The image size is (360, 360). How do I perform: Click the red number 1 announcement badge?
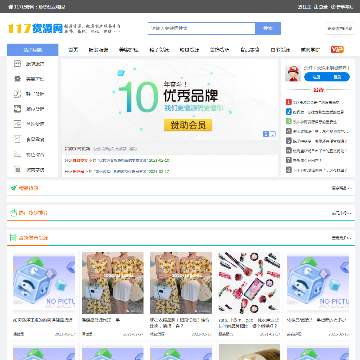point(289,102)
